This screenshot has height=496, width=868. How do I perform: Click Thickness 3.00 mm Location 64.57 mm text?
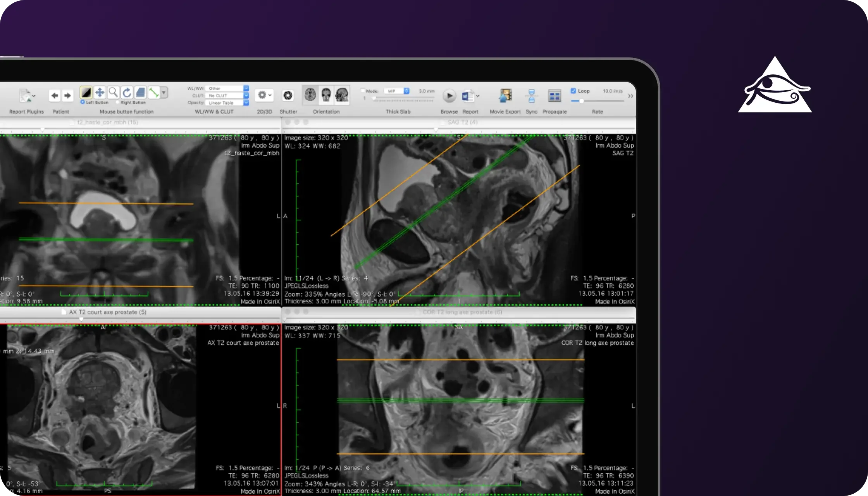click(343, 491)
